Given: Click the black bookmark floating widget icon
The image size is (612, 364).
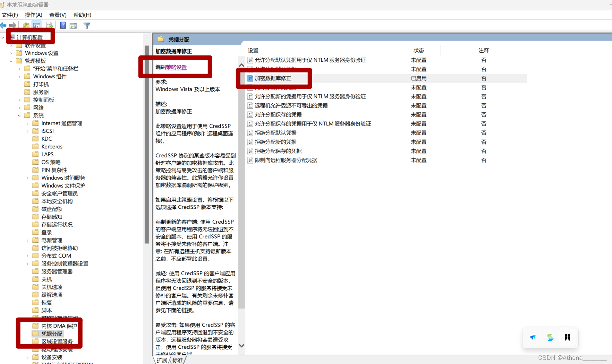Looking at the screenshot, I should point(568,337).
